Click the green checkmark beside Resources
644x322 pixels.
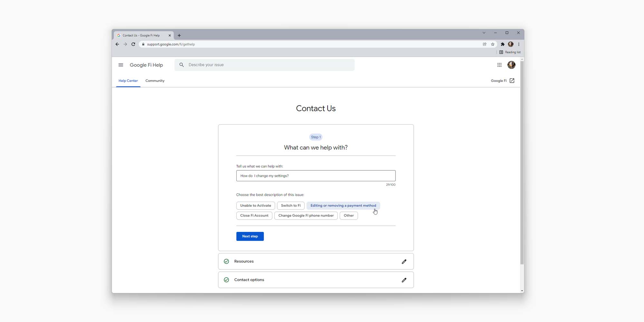(227, 261)
